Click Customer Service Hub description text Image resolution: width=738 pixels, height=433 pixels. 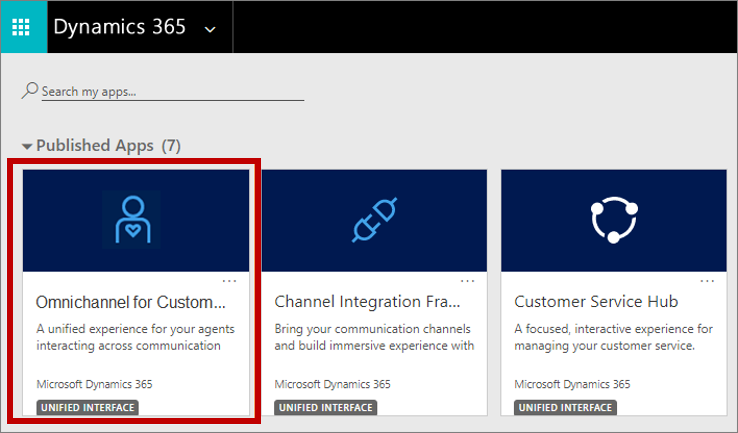tap(613, 337)
